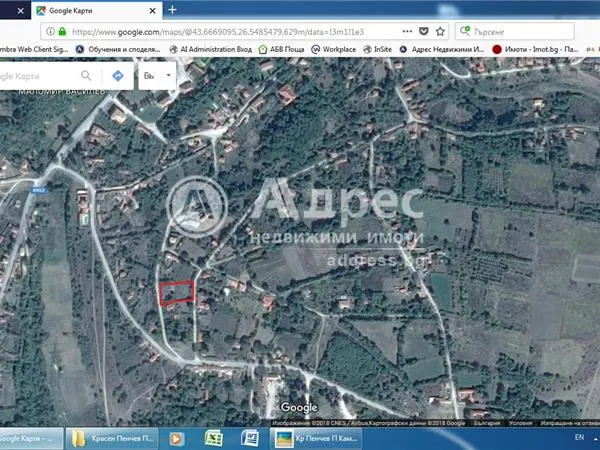This screenshot has height=450, width=600.
Task: Click the Търсене search box
Action: coord(515,31)
